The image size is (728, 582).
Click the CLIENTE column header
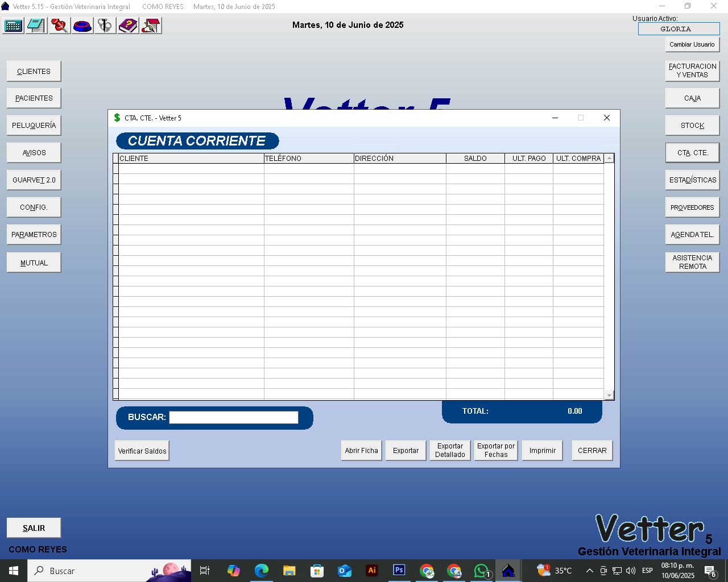coord(191,159)
